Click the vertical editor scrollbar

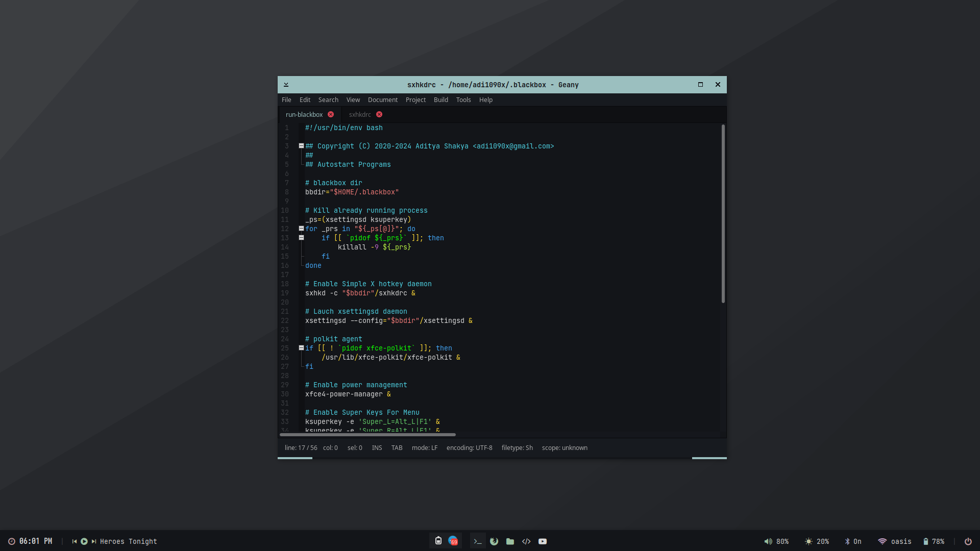click(x=723, y=214)
